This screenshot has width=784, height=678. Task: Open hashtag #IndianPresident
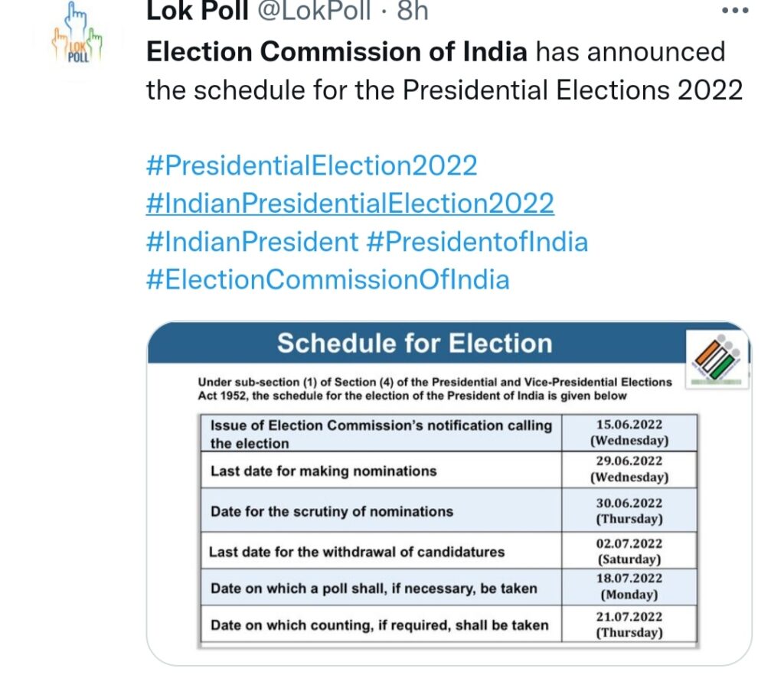coord(252,242)
